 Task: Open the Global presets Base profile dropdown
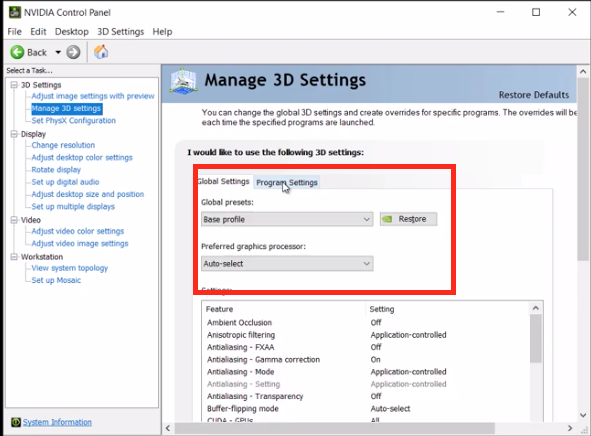click(287, 219)
